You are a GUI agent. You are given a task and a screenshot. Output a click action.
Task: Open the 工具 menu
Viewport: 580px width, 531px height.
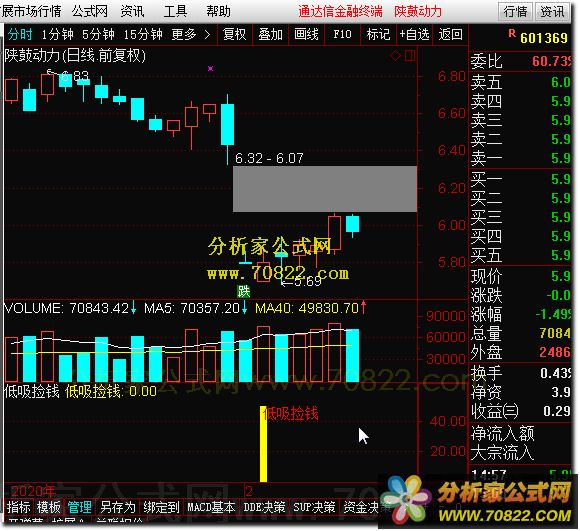pyautogui.click(x=175, y=11)
